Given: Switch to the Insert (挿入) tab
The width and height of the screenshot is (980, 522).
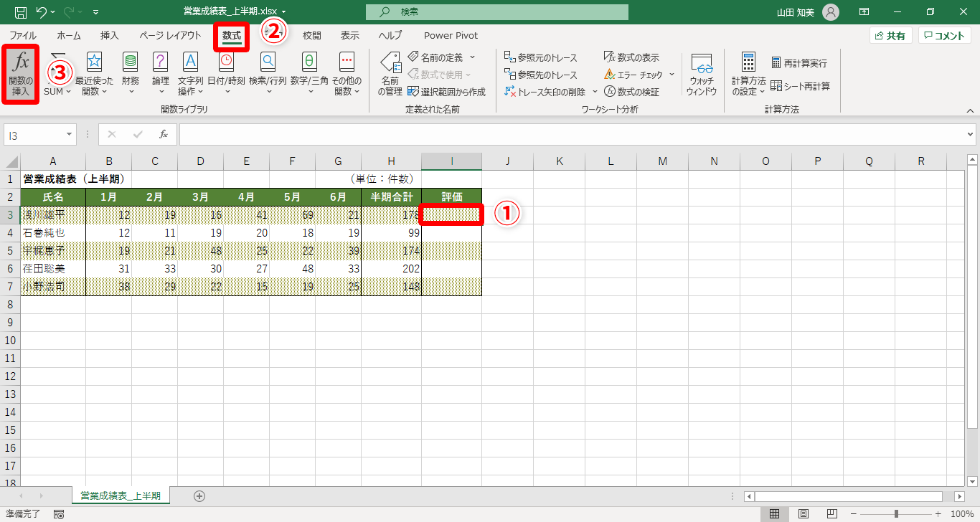Looking at the screenshot, I should 110,35.
